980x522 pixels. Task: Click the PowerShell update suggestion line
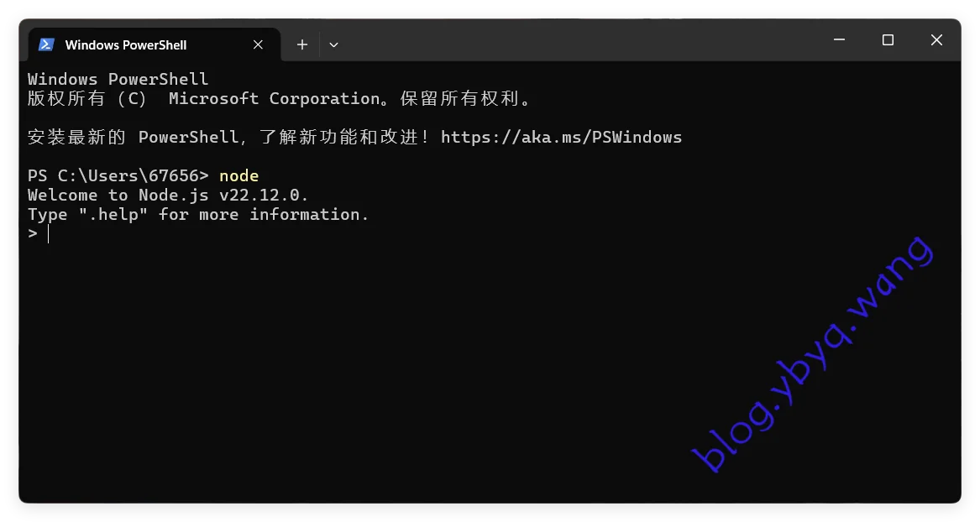[252, 137]
